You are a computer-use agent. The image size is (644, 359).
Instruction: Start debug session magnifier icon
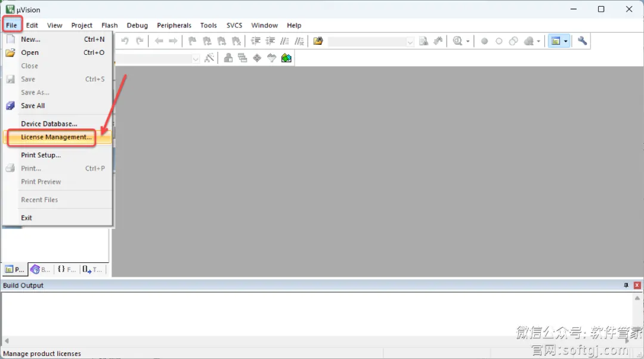457,41
